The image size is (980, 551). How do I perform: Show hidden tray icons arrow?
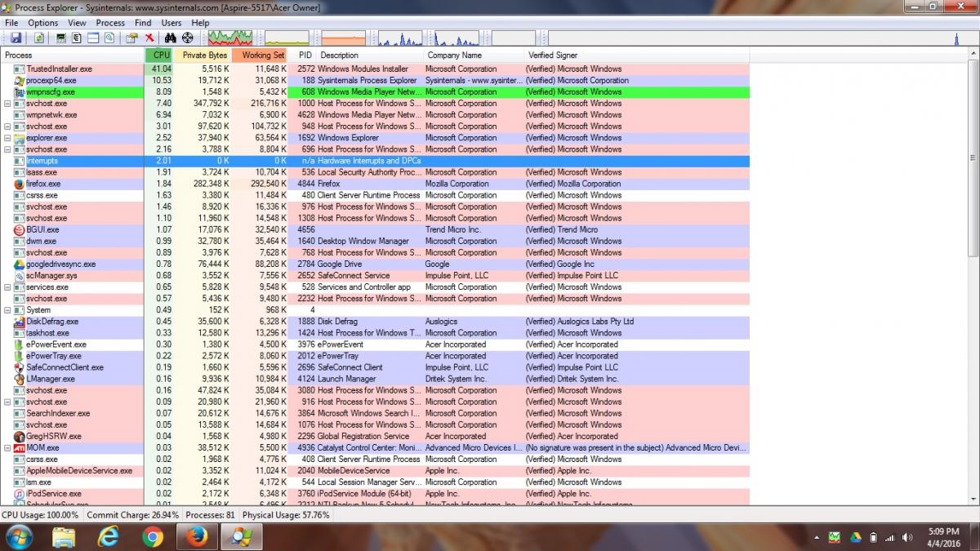[818, 537]
